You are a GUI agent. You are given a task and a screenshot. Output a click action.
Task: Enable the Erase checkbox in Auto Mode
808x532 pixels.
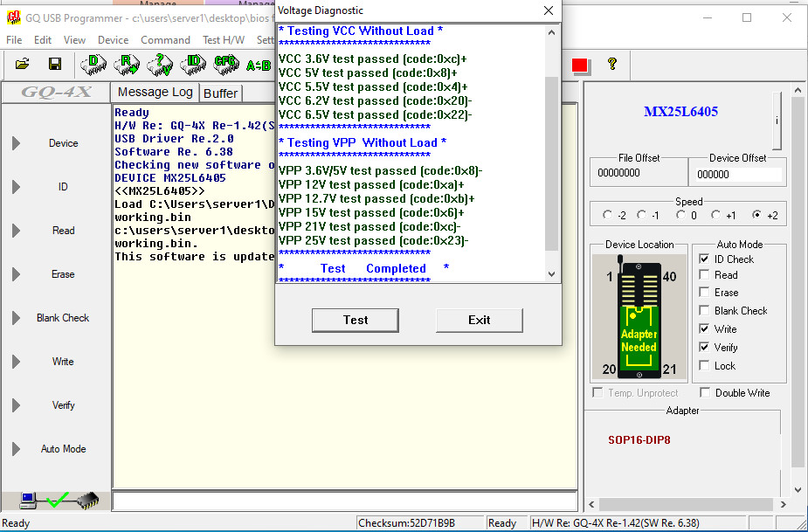[705, 293]
